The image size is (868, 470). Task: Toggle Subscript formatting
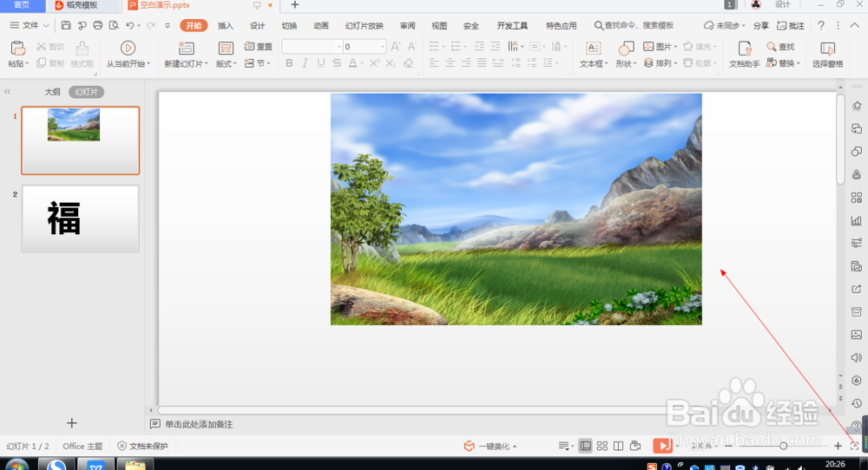391,63
